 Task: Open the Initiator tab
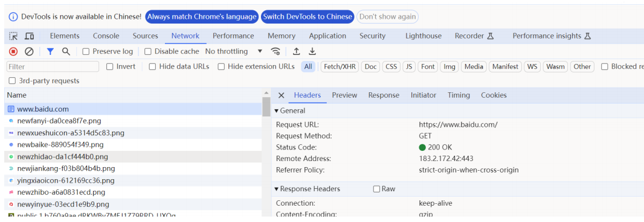pyautogui.click(x=423, y=95)
